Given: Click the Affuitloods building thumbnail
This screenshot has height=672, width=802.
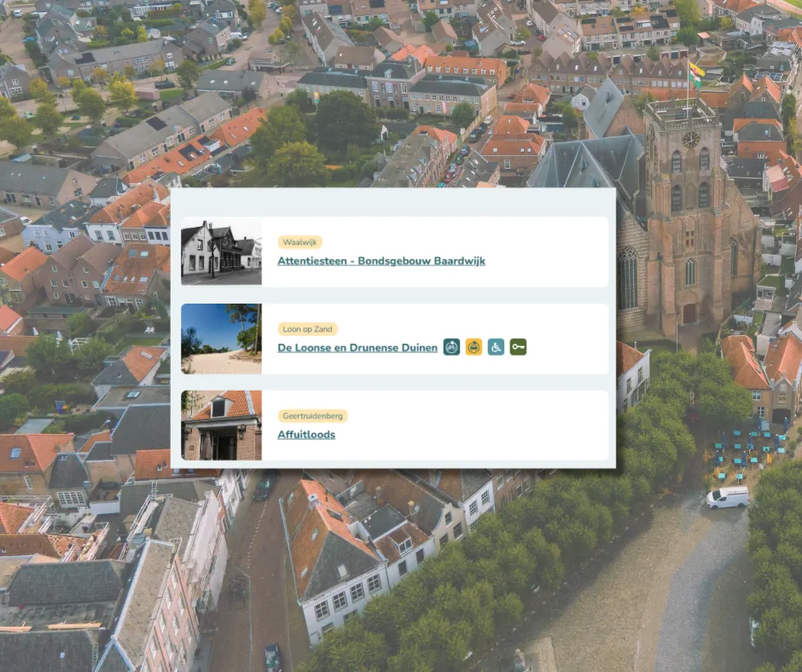Looking at the screenshot, I should [221, 426].
